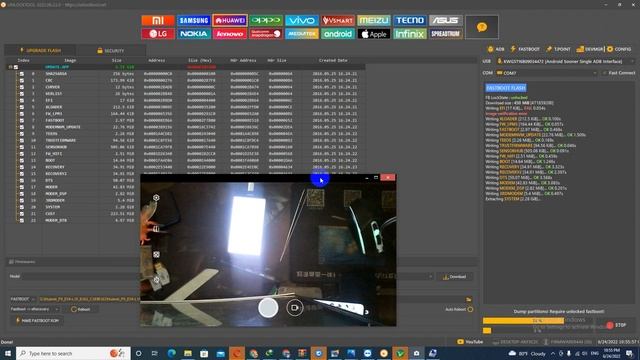Switch to the Security tab
The width and height of the screenshot is (640, 360).
click(x=111, y=51)
